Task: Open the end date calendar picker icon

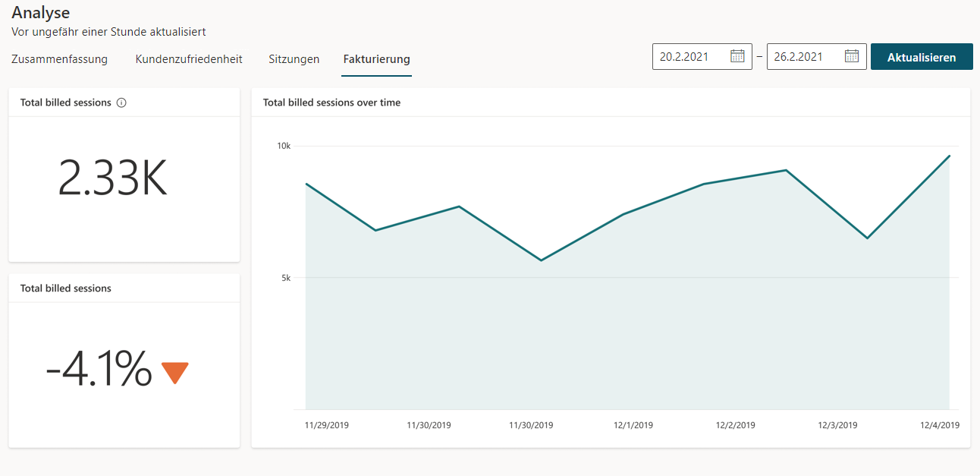Action: tap(851, 56)
